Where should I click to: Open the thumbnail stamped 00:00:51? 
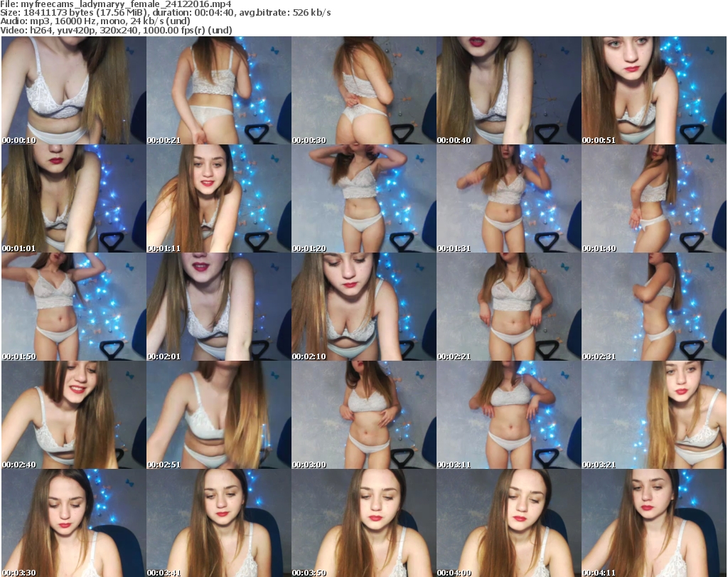654,90
